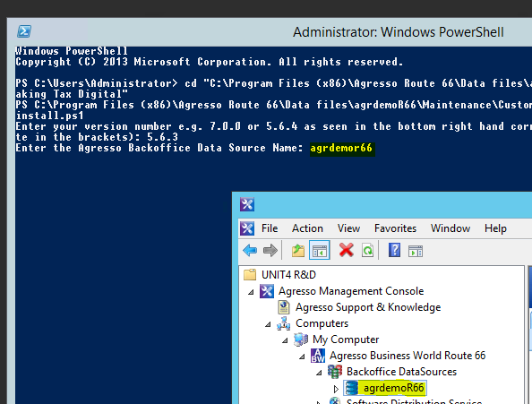
Task: Click install.ps1 text in PowerShell
Action: click(x=49, y=116)
